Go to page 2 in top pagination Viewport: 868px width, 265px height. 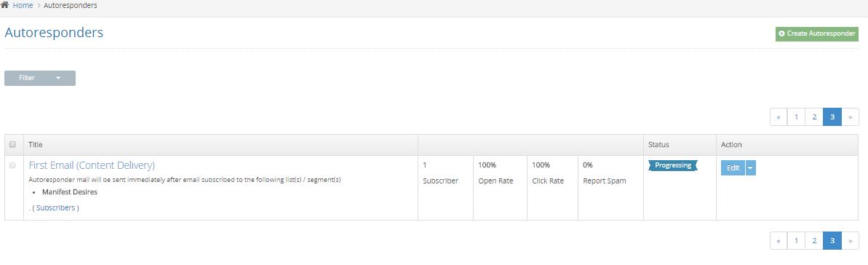point(814,117)
